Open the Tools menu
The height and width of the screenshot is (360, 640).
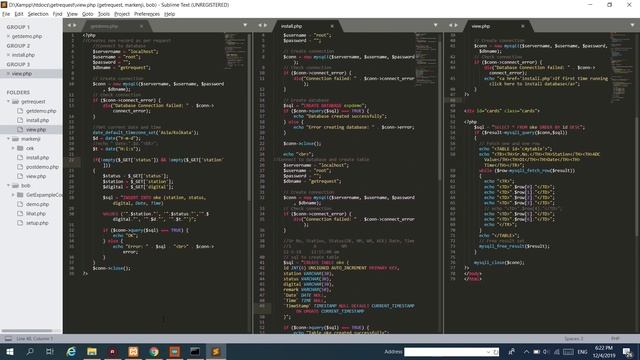click(x=104, y=14)
